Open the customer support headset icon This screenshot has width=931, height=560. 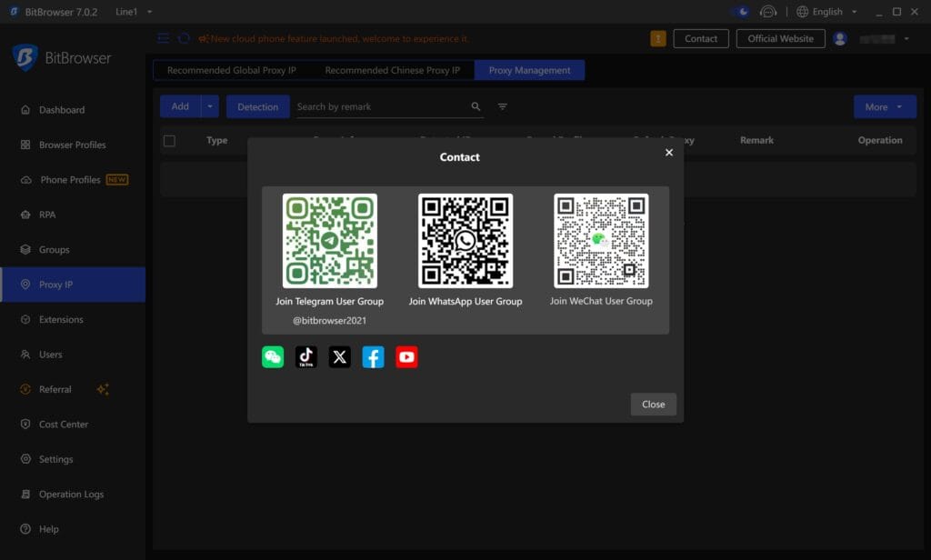pos(767,11)
